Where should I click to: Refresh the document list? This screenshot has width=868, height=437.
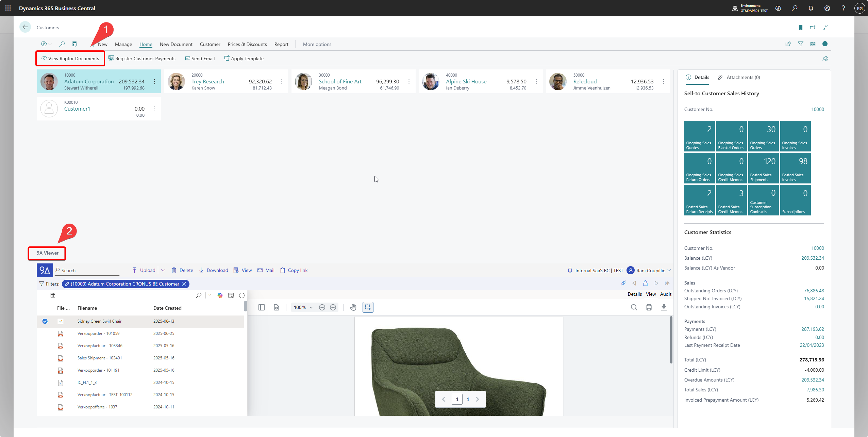tap(241, 295)
